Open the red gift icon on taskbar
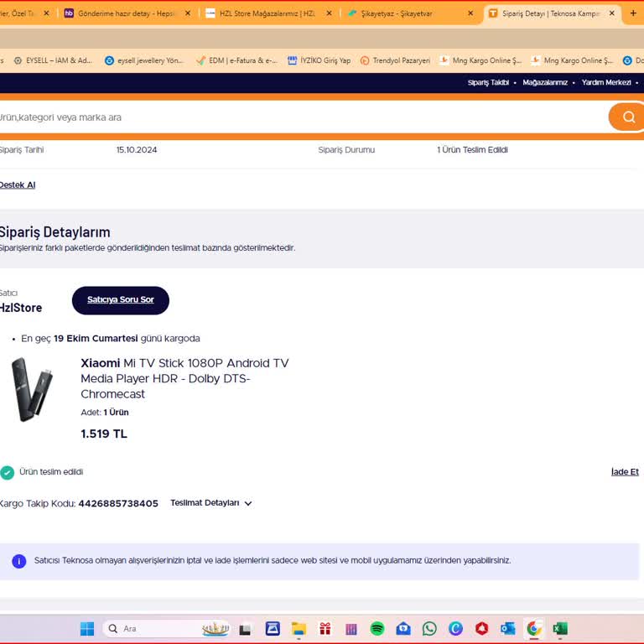The width and height of the screenshot is (644, 644). point(325,628)
